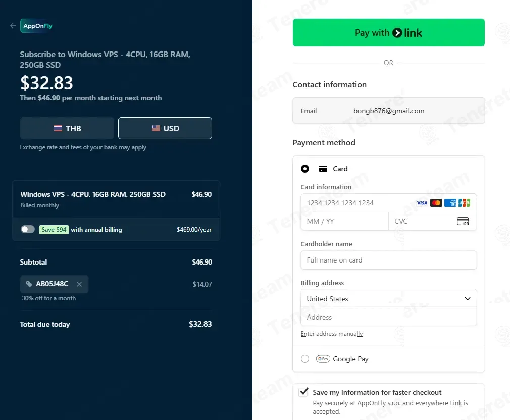Remove promo code AB05J48C with the X
This screenshot has width=510, height=420.
[x=79, y=284]
